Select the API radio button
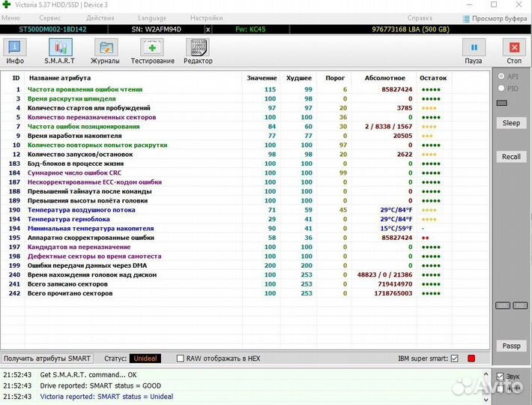 pyautogui.click(x=501, y=76)
